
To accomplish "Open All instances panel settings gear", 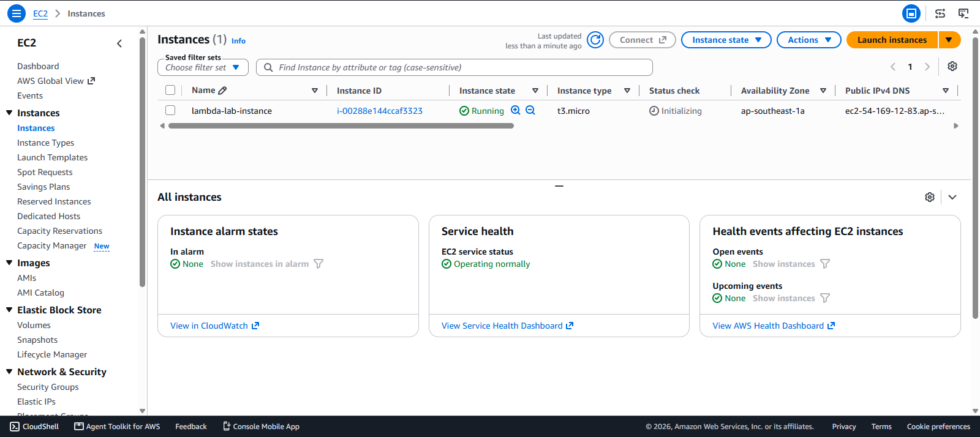I will (930, 197).
